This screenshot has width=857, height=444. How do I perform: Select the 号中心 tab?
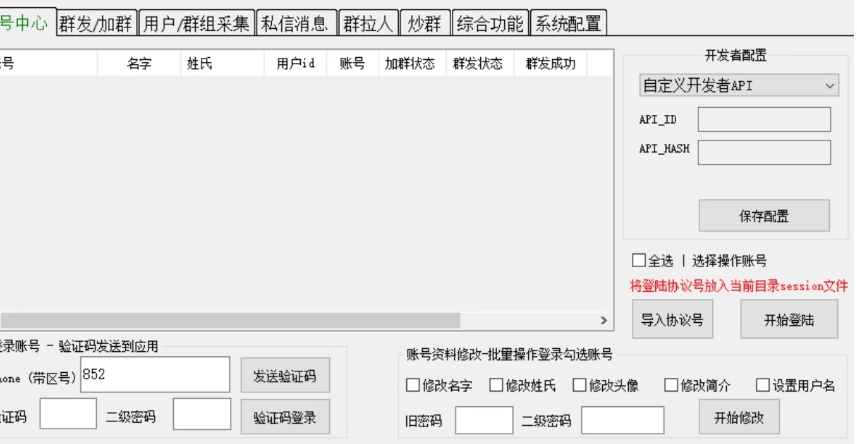(26, 22)
